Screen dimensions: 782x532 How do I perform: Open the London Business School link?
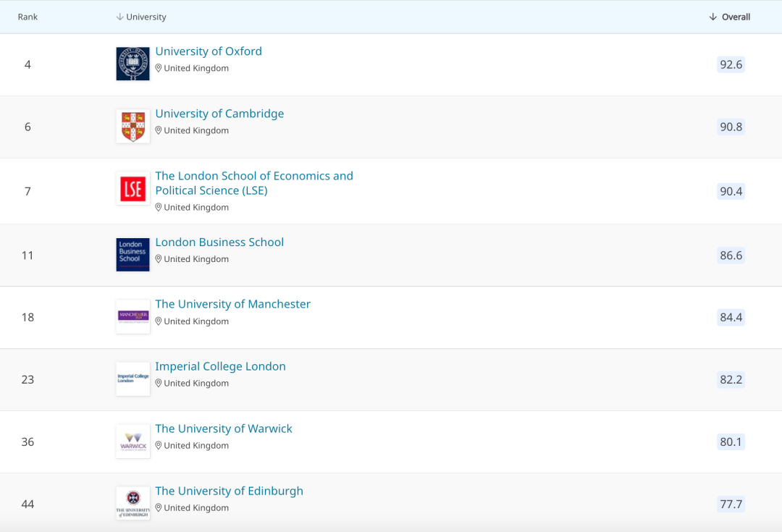(219, 242)
